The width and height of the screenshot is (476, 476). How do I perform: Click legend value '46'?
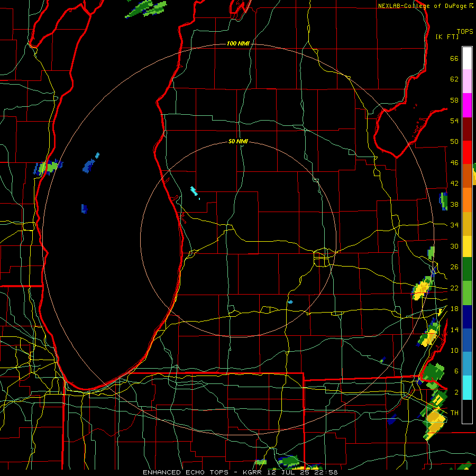pyautogui.click(x=454, y=163)
